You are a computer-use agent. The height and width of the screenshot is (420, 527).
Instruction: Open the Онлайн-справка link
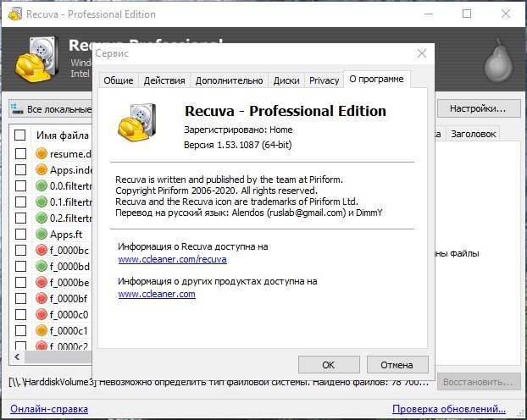pos(49,409)
